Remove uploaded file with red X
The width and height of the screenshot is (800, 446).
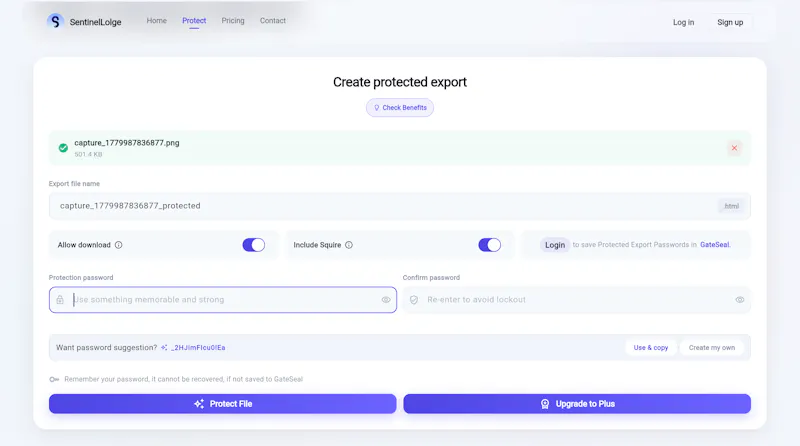(x=734, y=148)
